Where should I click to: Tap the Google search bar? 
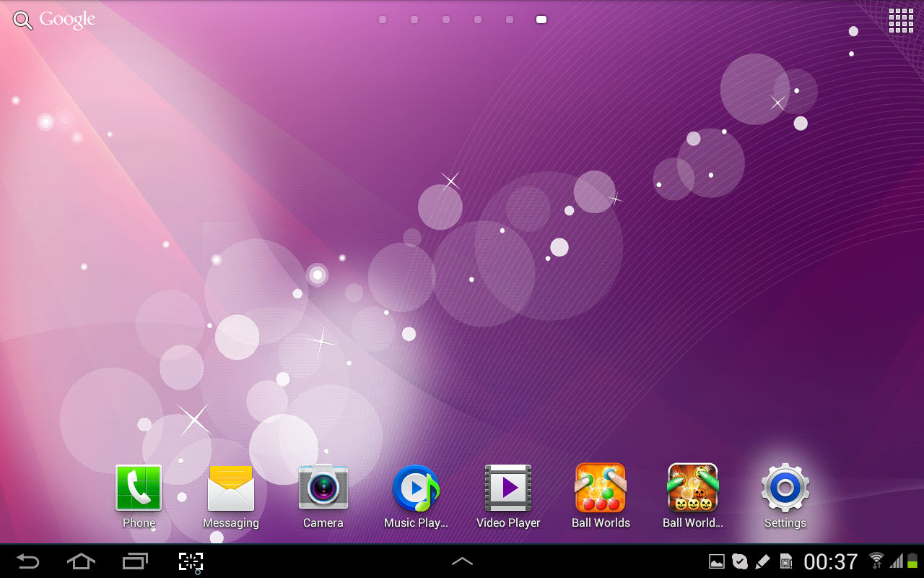point(54,20)
